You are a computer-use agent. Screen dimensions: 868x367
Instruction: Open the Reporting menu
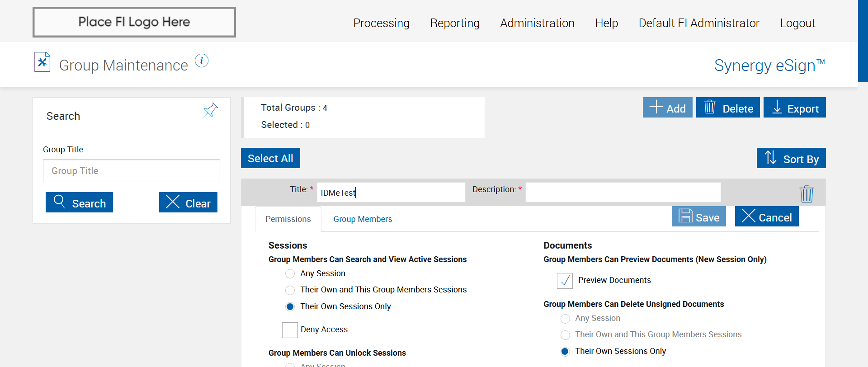click(455, 23)
